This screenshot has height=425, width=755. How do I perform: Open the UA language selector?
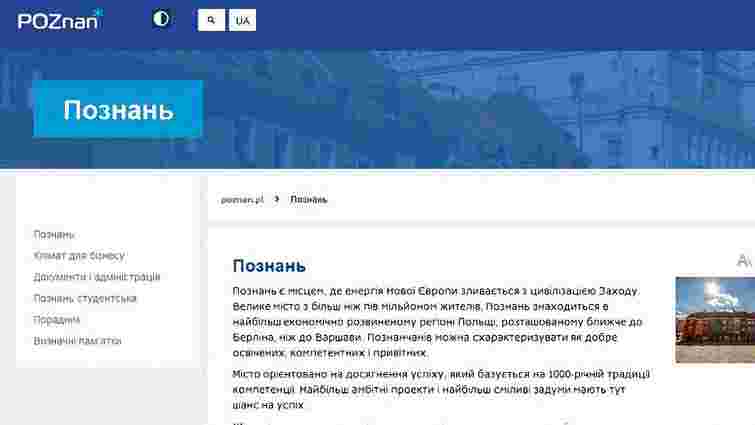[241, 20]
